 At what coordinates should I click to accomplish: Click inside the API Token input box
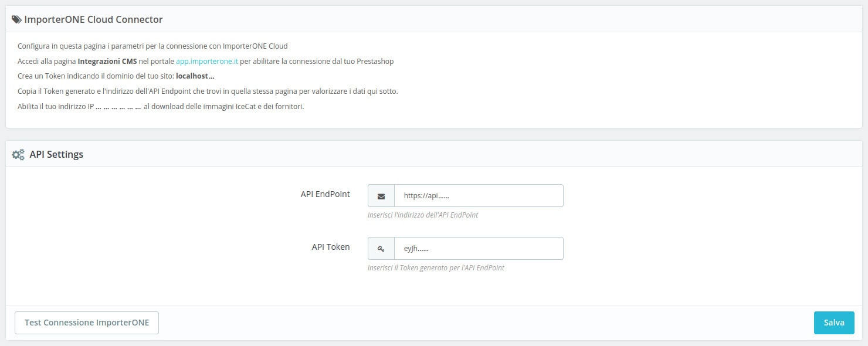coord(479,248)
